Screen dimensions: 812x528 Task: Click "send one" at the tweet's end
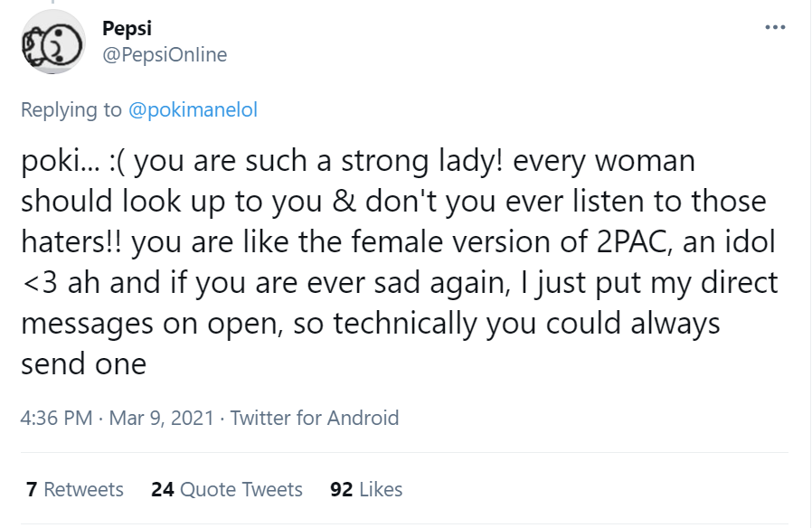pos(83,364)
